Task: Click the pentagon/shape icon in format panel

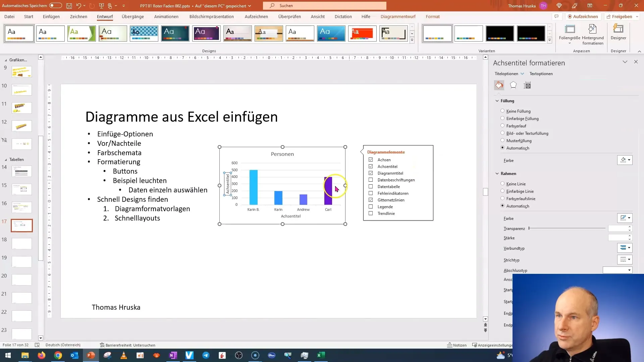Action: point(513,85)
